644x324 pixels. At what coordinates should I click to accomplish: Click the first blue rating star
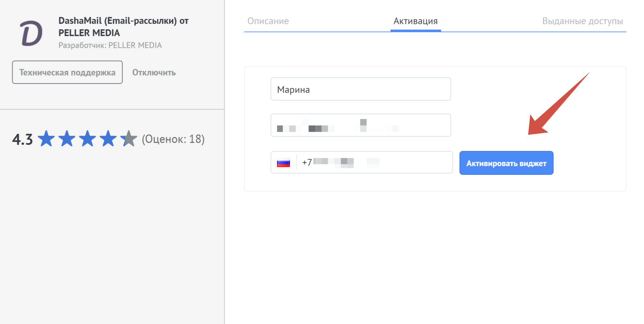46,139
